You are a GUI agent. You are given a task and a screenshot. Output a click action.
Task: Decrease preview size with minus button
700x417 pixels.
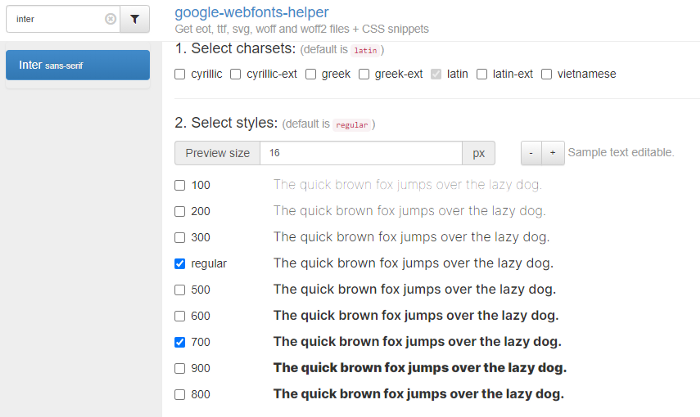531,153
